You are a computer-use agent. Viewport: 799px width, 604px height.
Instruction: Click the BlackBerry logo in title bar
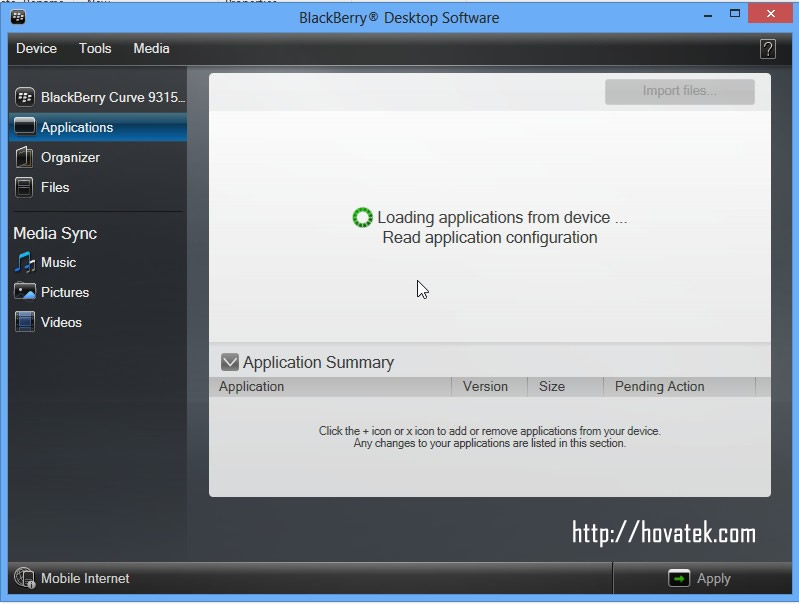[18, 17]
